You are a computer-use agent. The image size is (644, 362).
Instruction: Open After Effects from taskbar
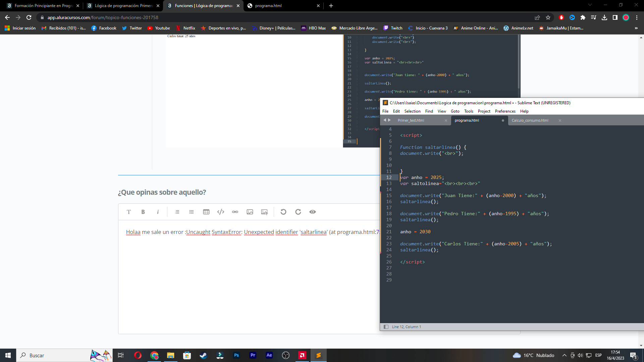pos(269,355)
